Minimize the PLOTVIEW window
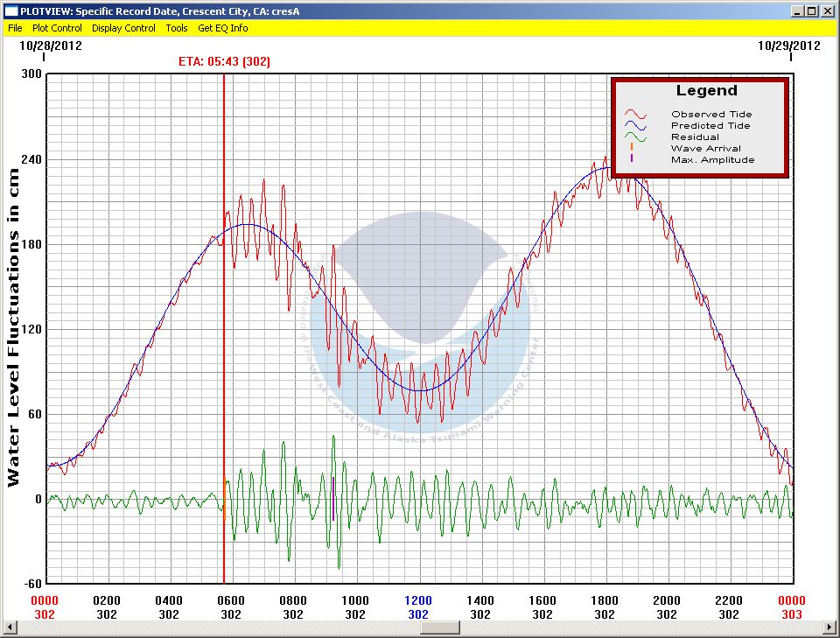840x638 pixels. [x=797, y=11]
